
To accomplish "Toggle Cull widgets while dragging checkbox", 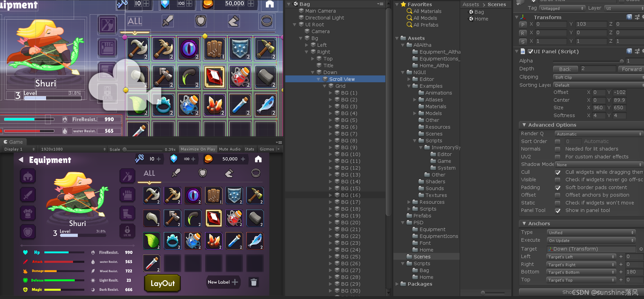I will point(558,172).
